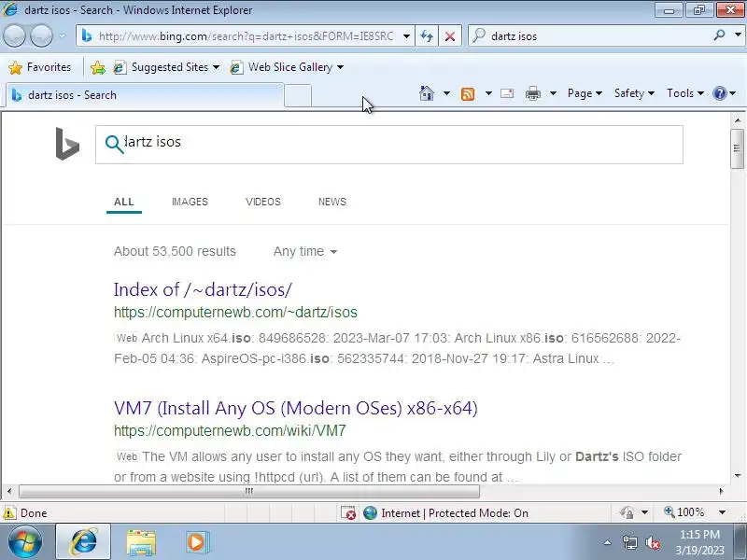Switch to IMAGES results tab
The width and height of the screenshot is (747, 560).
(x=190, y=202)
